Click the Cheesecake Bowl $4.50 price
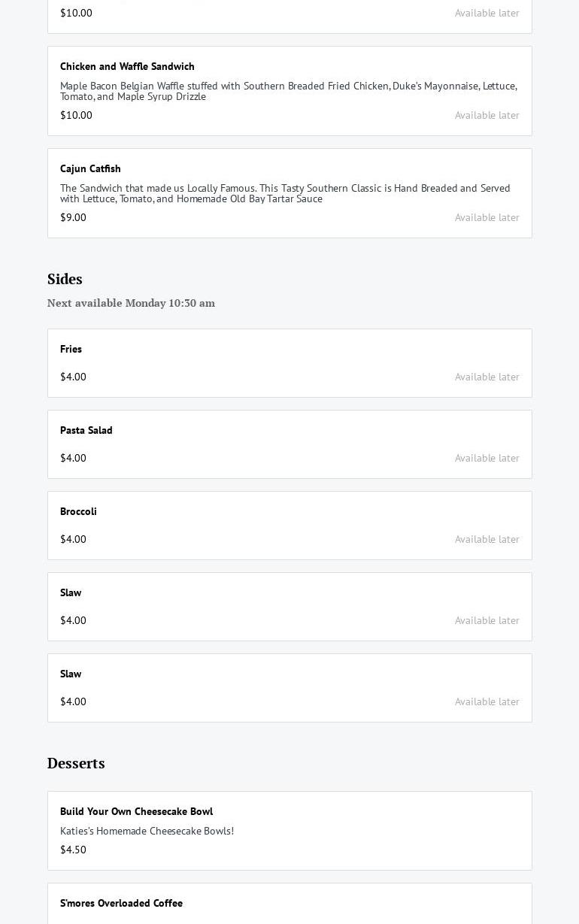This screenshot has height=924, width=579. point(73,850)
